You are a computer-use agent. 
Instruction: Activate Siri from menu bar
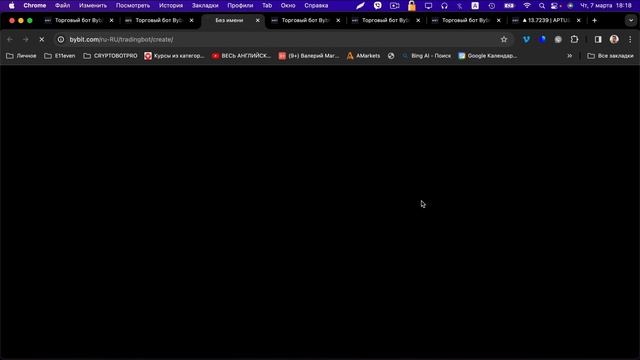570,6
